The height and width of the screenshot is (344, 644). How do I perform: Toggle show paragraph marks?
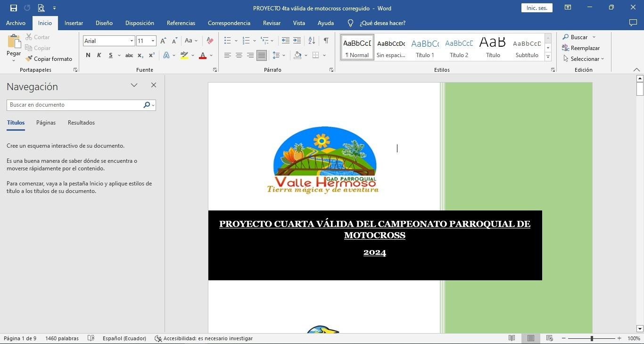click(326, 41)
